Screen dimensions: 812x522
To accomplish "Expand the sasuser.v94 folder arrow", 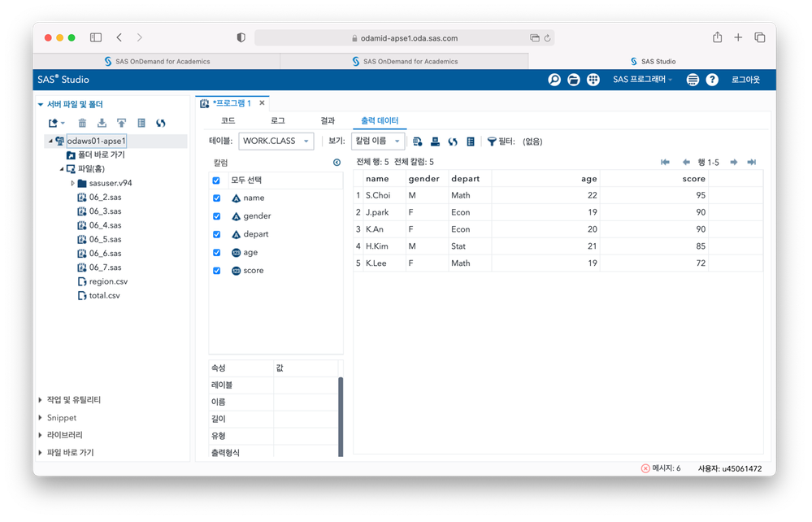I will (72, 183).
